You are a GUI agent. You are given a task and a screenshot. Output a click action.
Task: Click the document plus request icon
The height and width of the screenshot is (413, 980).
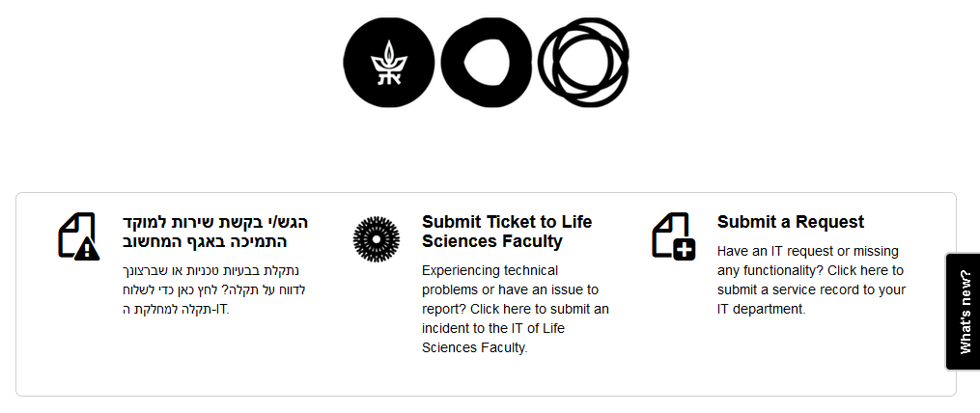(x=674, y=235)
